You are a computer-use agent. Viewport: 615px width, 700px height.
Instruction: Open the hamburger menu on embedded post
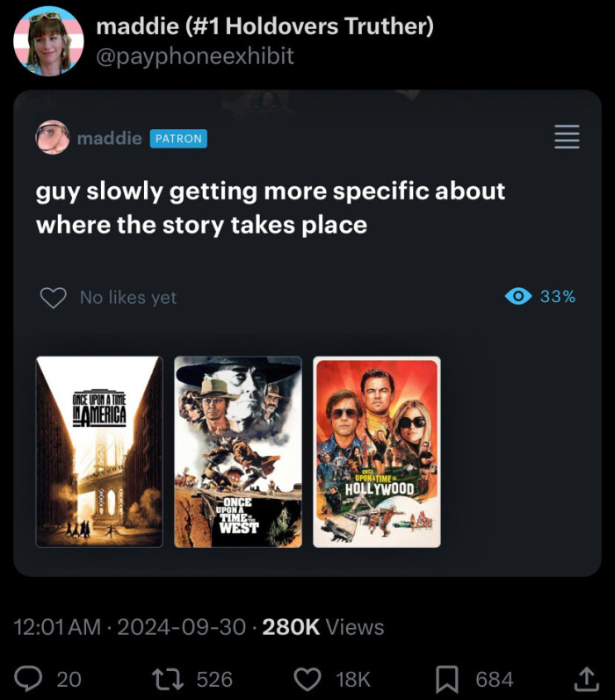click(567, 137)
